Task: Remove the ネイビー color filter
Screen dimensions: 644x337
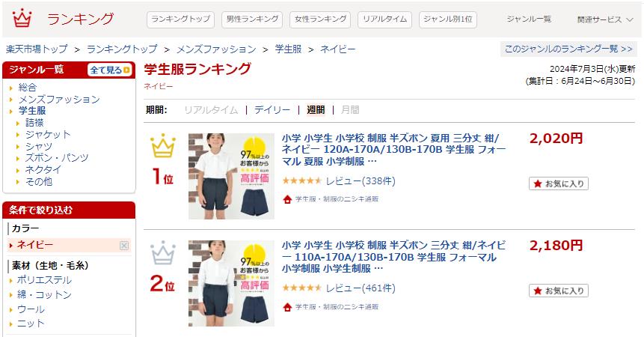Action: pos(124,246)
